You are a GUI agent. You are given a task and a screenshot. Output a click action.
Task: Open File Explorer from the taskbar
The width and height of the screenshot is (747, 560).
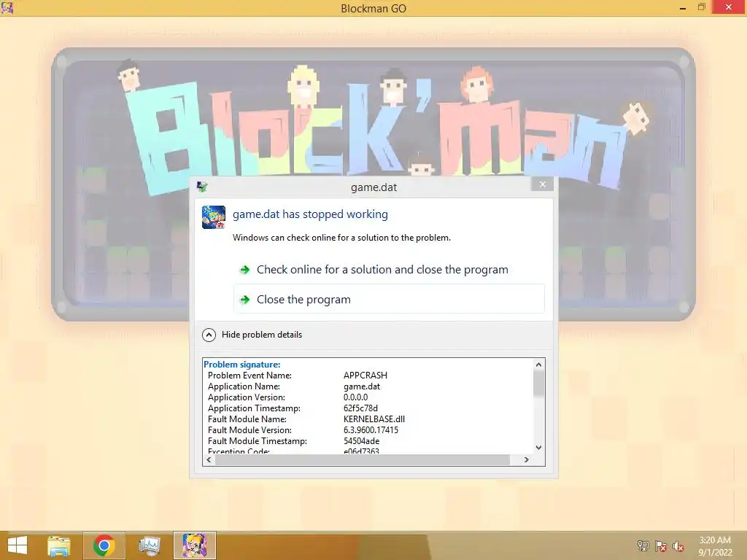(59, 545)
